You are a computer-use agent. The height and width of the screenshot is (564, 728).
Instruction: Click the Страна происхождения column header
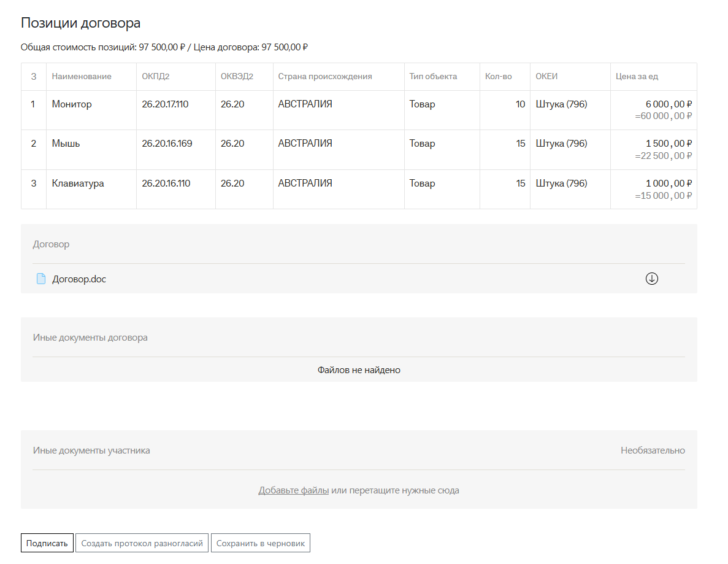(x=325, y=77)
